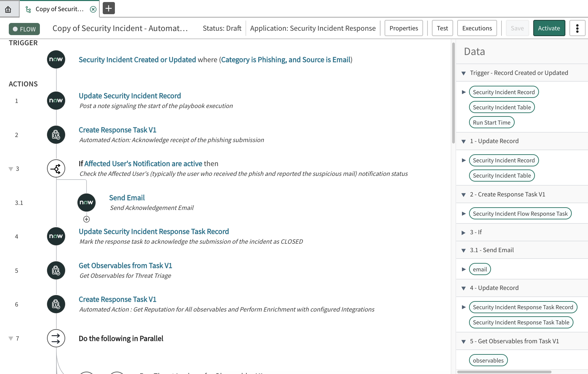The height and width of the screenshot is (374, 588).
Task: Expand Security Incident Flow Response Task pill
Action: [x=464, y=214]
